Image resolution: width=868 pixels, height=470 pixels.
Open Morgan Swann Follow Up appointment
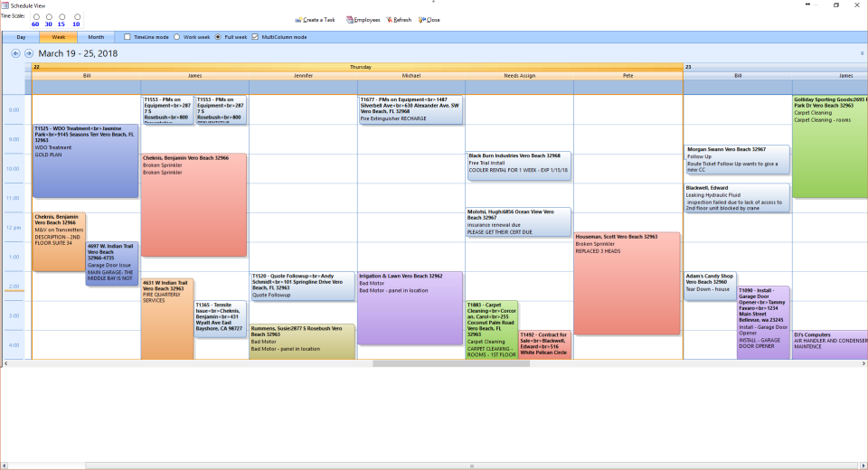[x=737, y=159]
